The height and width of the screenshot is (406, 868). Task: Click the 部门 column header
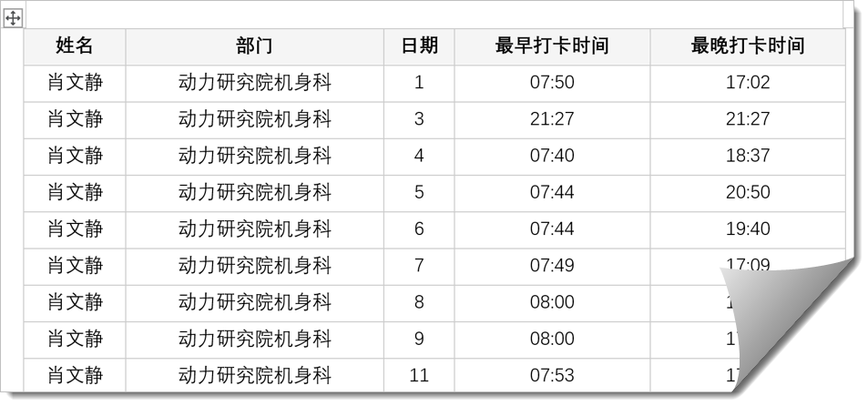click(x=254, y=46)
